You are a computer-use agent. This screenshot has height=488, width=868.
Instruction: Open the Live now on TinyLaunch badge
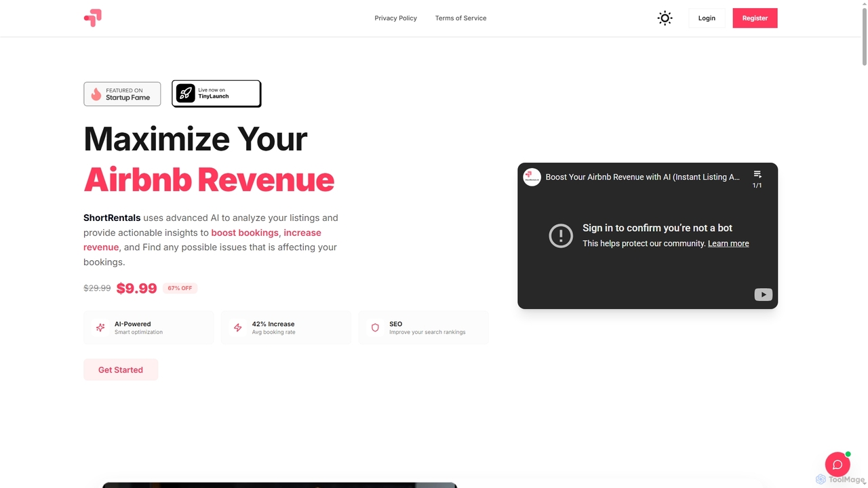coord(216,94)
